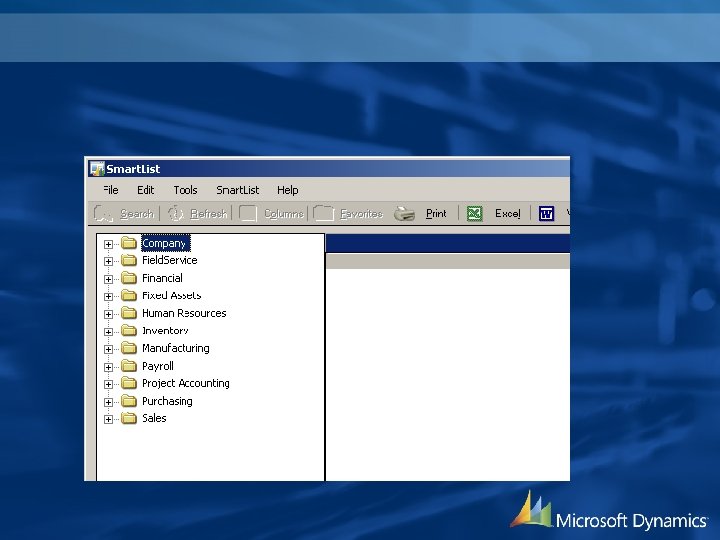Click the Refresh text button
The height and width of the screenshot is (540, 720).
tap(208, 214)
